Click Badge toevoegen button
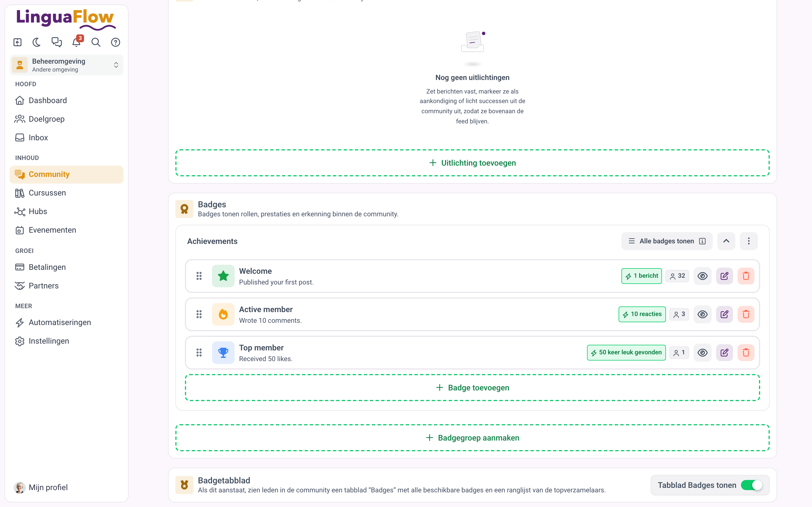Viewport: 812px width, 507px height. click(x=473, y=388)
